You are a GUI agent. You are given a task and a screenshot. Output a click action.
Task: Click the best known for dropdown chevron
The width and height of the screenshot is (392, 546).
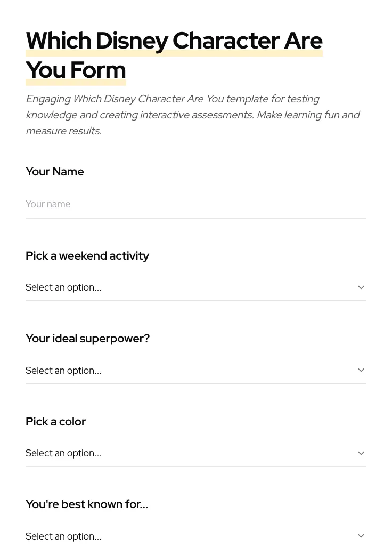click(x=361, y=535)
